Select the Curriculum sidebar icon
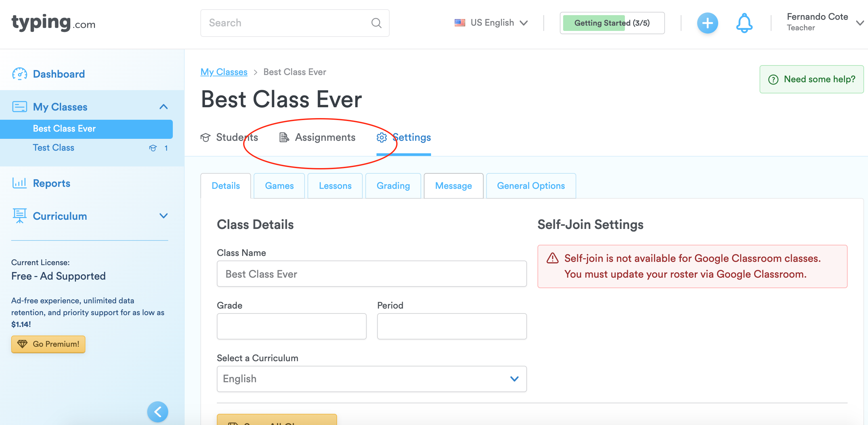 [x=19, y=216]
